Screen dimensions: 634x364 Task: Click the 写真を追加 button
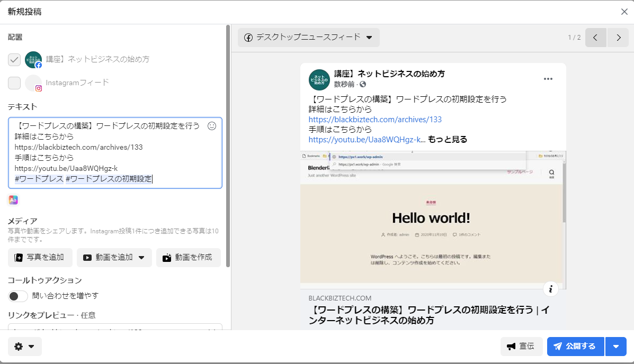click(x=40, y=258)
